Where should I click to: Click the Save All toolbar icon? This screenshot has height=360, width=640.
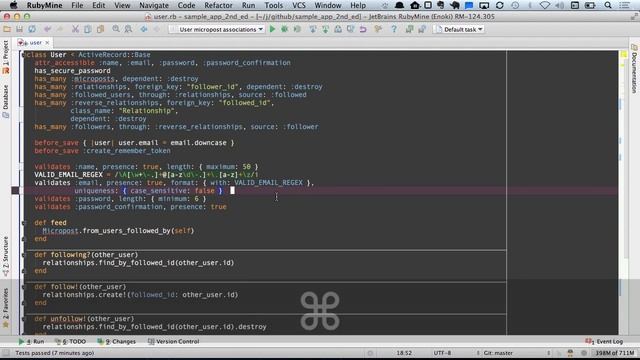[x=19, y=29]
